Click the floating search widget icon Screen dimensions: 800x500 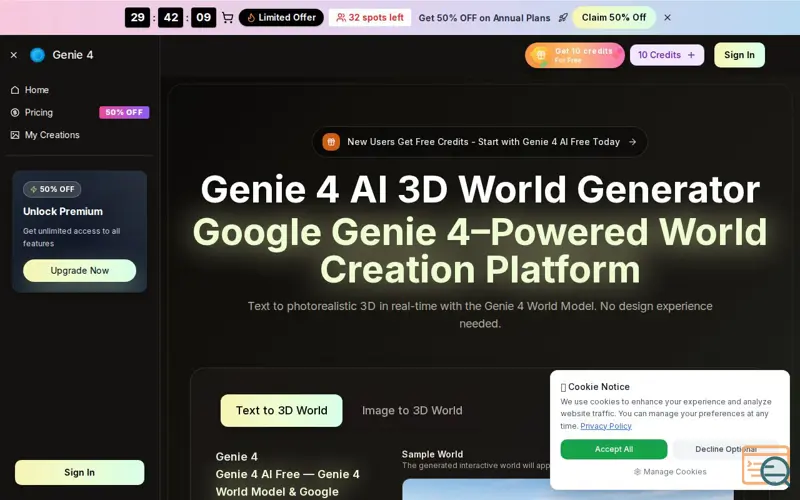click(766, 465)
